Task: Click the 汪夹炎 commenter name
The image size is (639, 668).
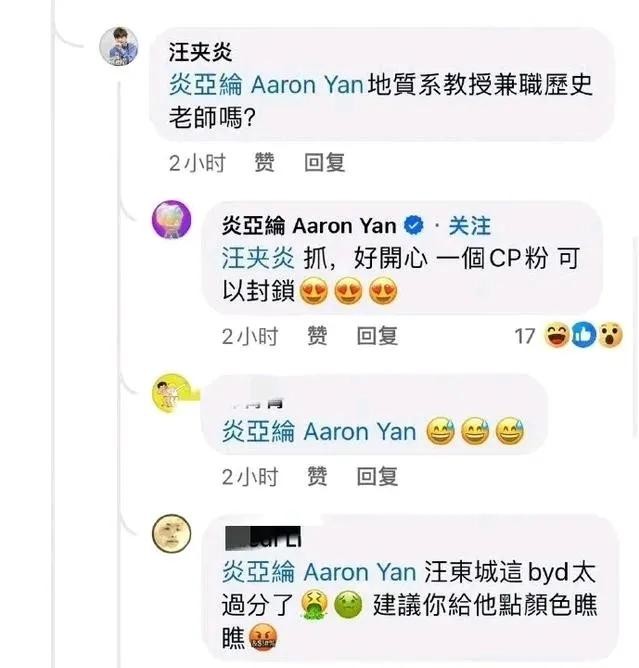Action: coord(200,52)
